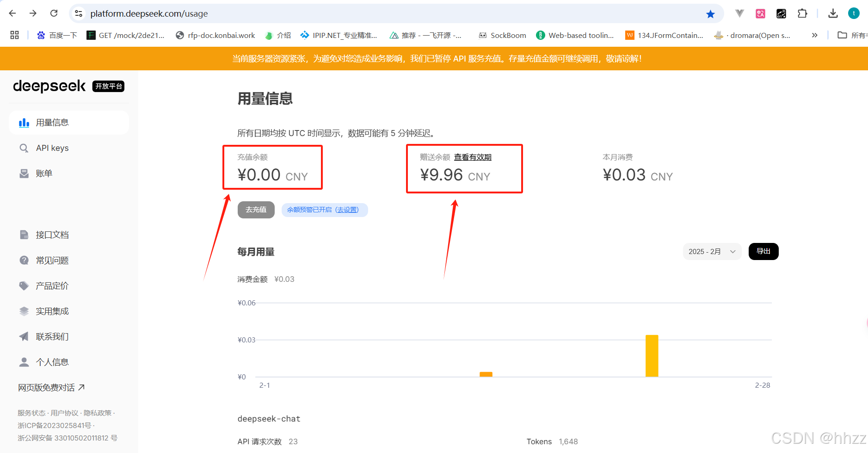Open the all bookmarks folder icon
Screen dimensions: 868x453
pos(842,35)
